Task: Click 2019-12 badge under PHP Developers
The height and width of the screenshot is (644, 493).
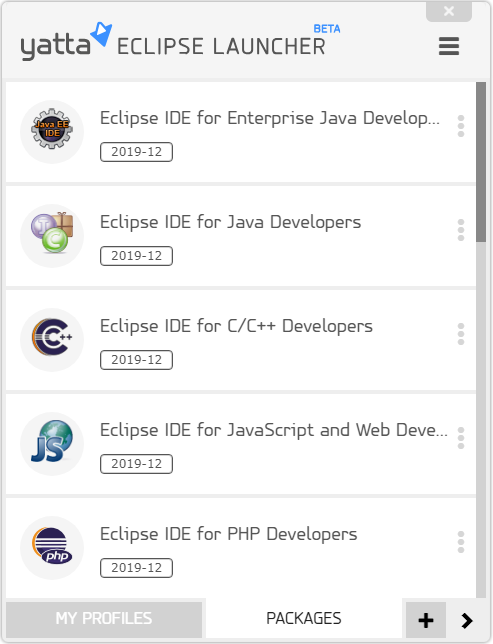Action: tap(136, 568)
